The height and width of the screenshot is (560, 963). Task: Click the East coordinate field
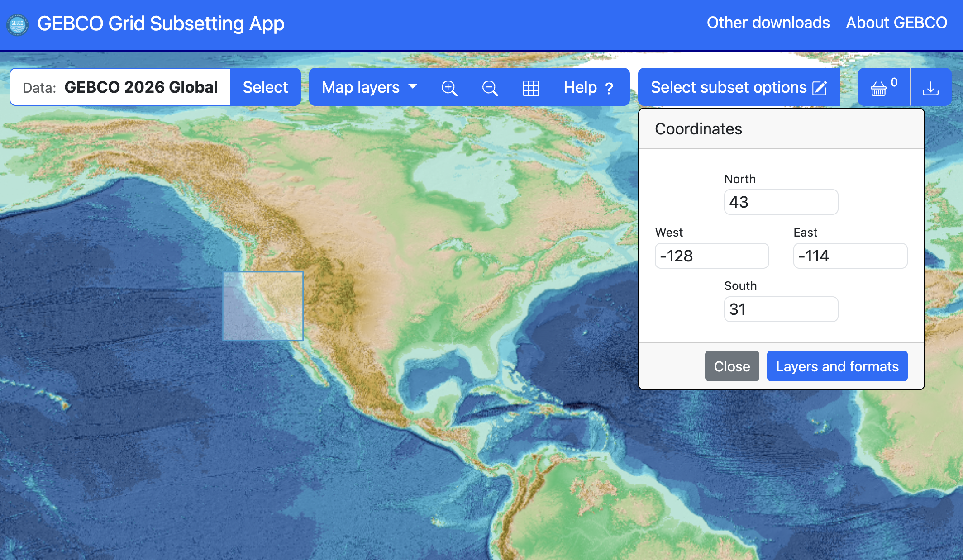point(850,256)
